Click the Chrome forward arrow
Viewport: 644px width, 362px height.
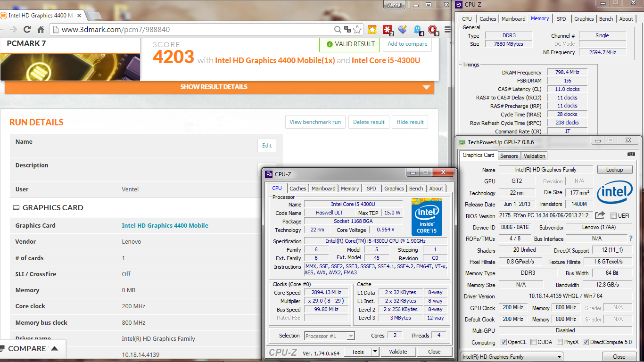[13, 29]
